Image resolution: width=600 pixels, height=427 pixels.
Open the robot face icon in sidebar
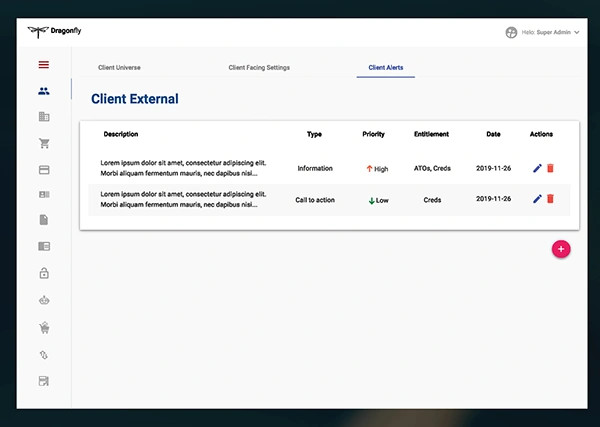point(44,300)
